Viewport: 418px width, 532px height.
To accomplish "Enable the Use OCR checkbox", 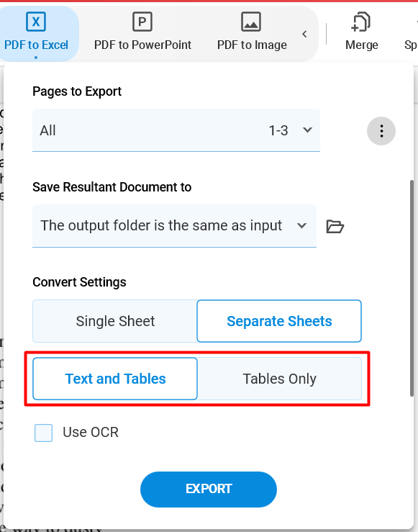I will [43, 433].
